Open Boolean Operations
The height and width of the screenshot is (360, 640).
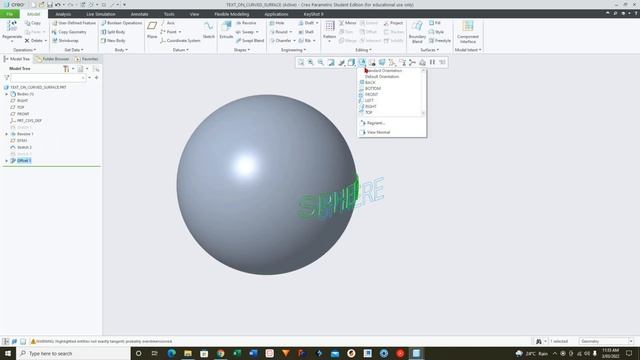click(x=121, y=23)
